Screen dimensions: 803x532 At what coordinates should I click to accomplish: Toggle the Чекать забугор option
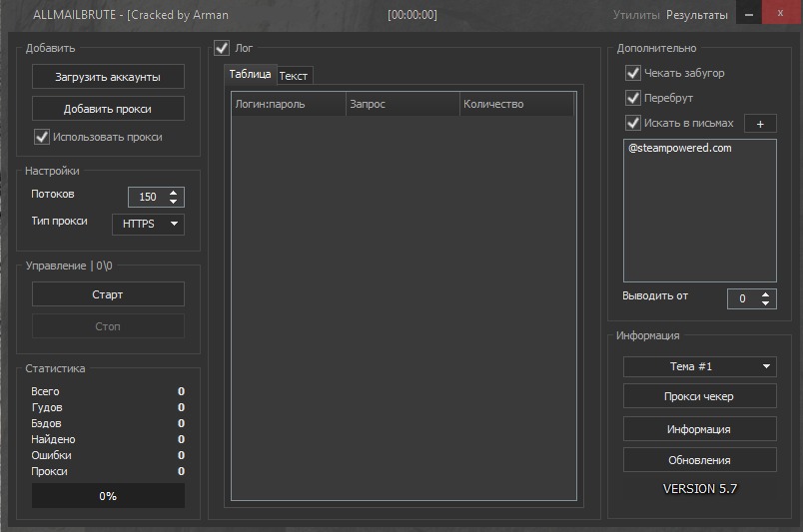click(x=632, y=73)
